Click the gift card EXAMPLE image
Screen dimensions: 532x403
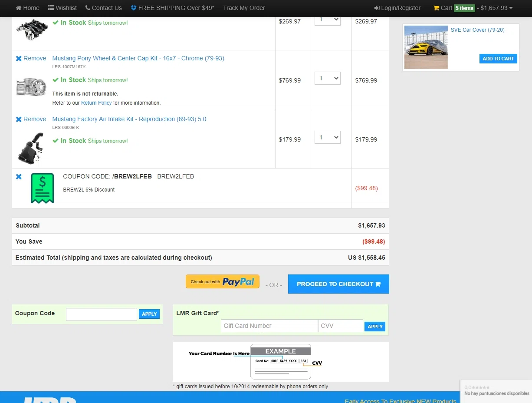[x=281, y=362]
